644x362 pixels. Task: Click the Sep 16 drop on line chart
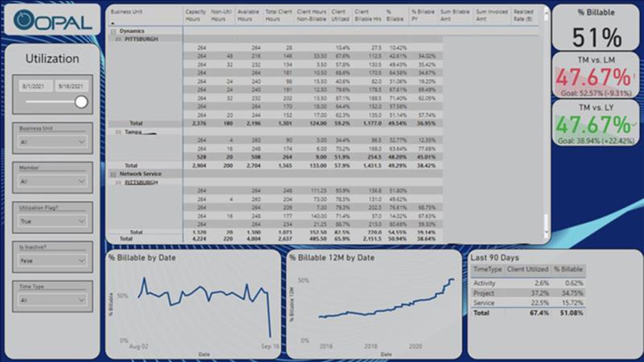coord(270,336)
